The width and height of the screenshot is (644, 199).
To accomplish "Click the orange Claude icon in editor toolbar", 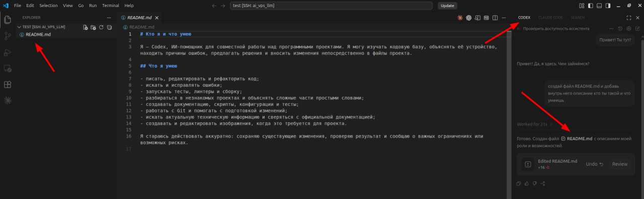I will (x=460, y=17).
